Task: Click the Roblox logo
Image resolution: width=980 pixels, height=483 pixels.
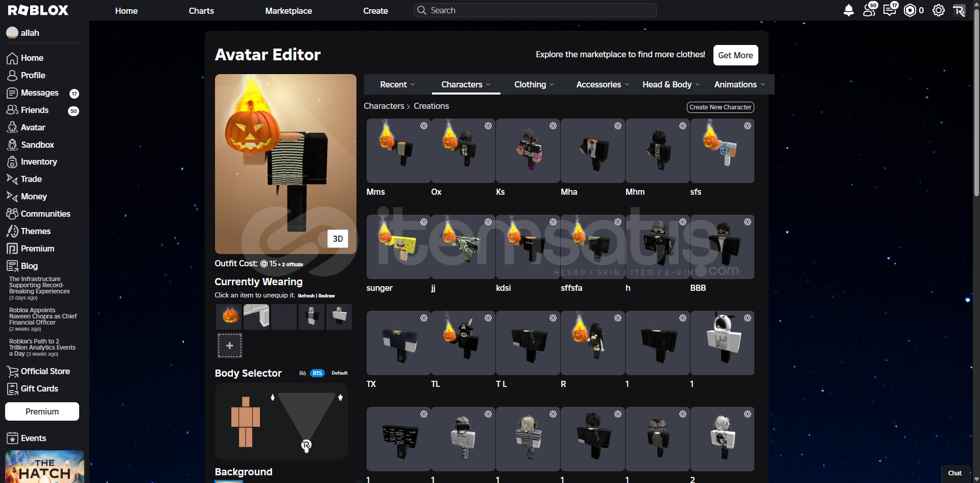Action: click(38, 10)
